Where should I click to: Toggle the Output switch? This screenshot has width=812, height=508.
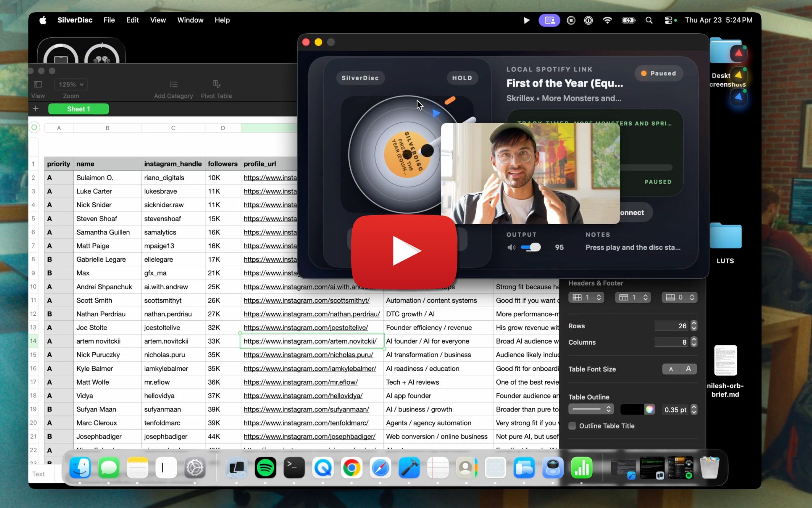531,247
